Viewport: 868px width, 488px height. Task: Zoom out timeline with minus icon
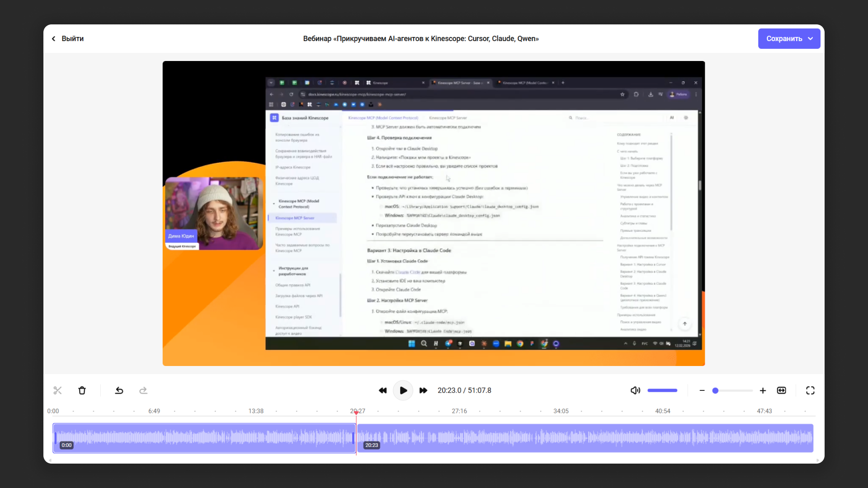[x=702, y=390]
